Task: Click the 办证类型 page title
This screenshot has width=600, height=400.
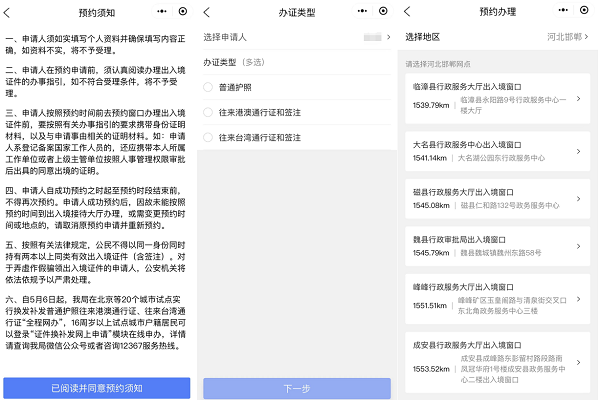Action: pyautogui.click(x=297, y=13)
